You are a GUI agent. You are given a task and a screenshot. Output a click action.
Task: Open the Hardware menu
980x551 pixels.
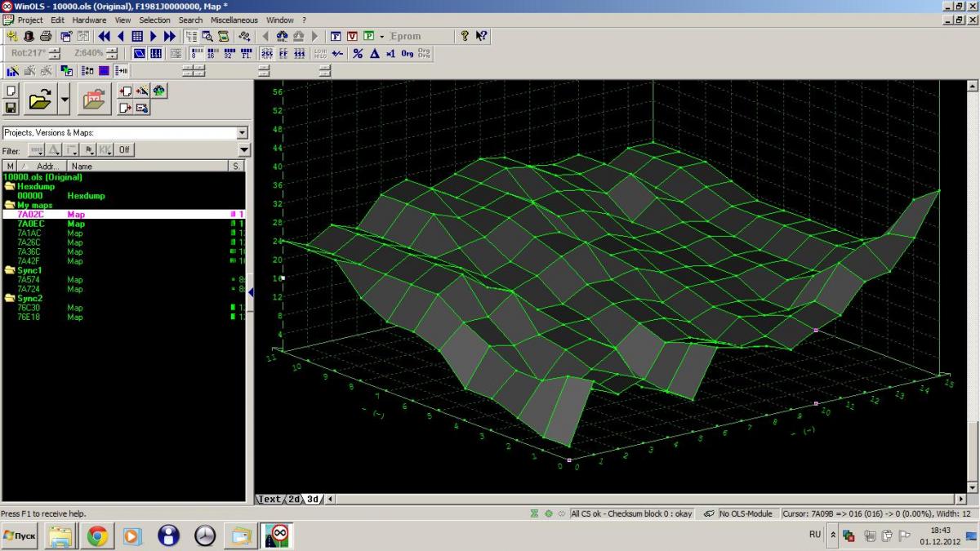coord(89,20)
